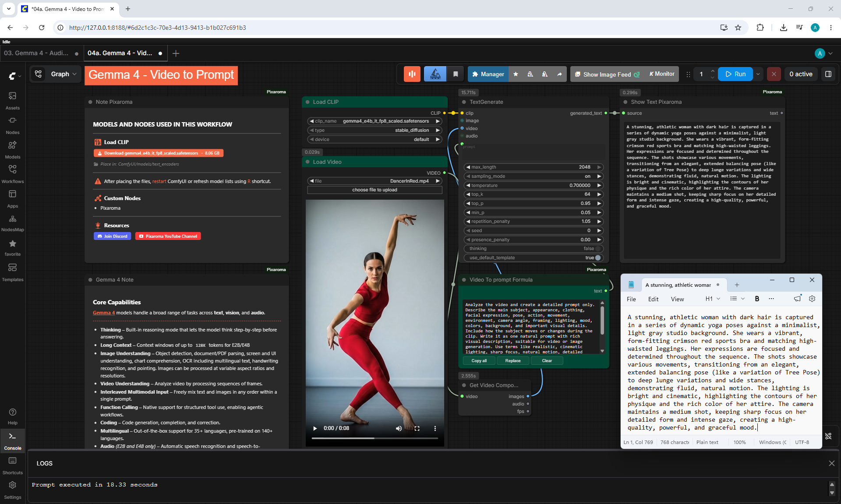Open the Help sidebar item
Image resolution: width=841 pixels, height=504 pixels.
(13, 416)
